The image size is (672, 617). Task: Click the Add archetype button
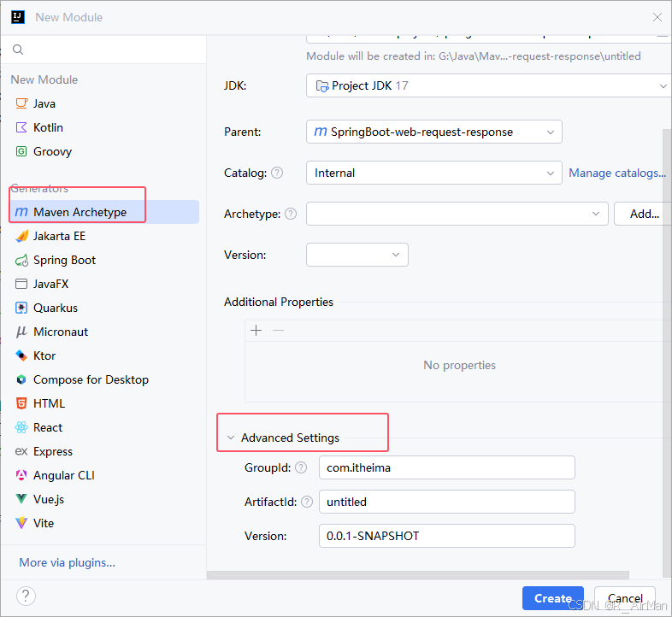643,214
